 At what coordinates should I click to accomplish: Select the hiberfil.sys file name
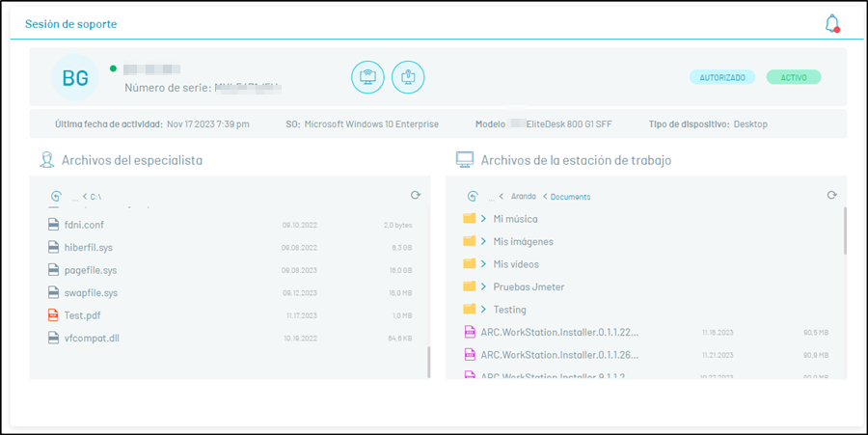coord(88,247)
